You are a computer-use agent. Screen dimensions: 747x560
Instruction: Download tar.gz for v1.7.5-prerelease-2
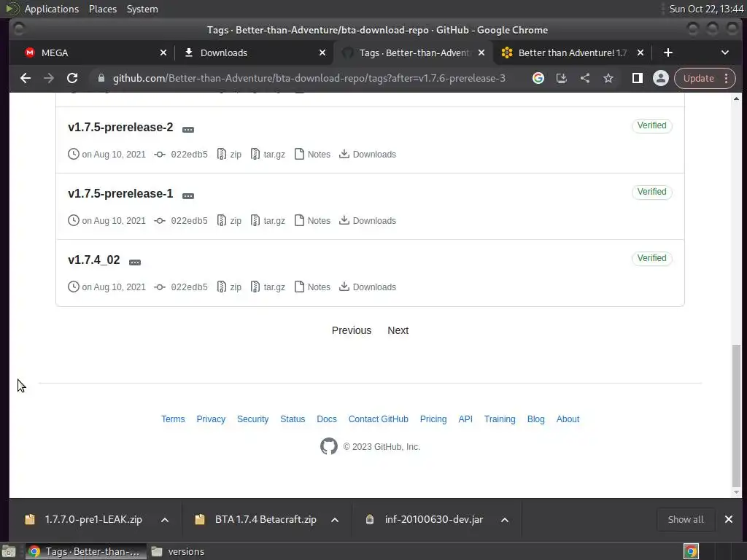point(268,155)
